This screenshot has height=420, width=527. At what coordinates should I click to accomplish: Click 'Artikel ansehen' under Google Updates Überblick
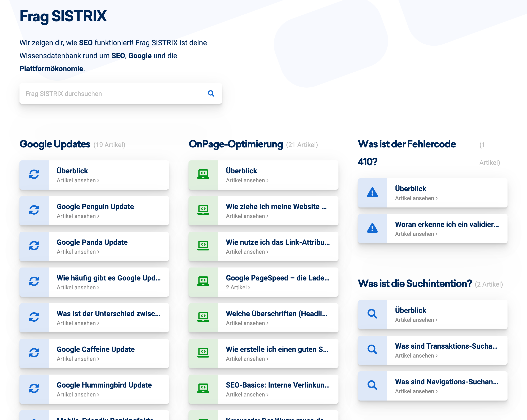(x=78, y=180)
